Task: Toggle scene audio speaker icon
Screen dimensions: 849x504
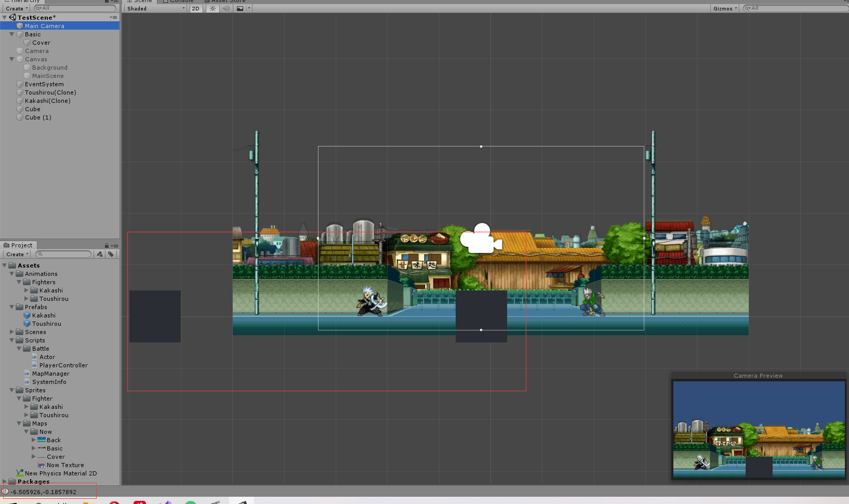Action: coord(226,8)
